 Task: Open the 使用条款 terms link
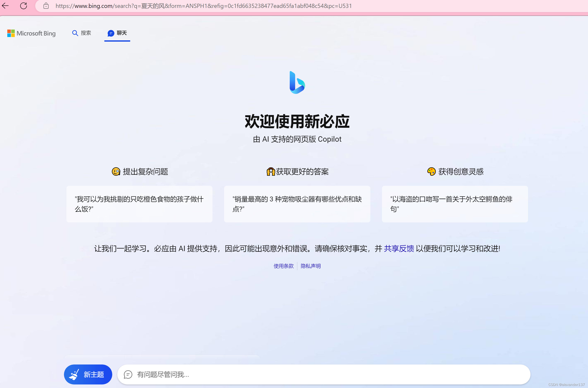coord(283,266)
